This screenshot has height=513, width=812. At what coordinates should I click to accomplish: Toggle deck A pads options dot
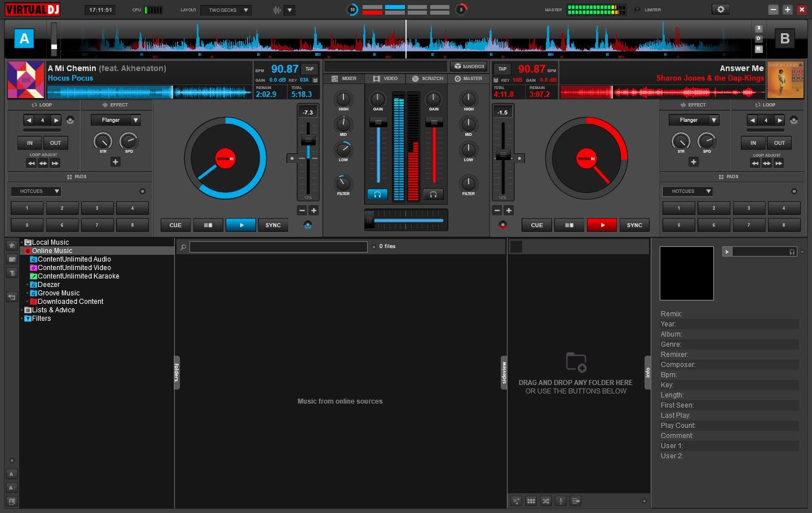(142, 192)
